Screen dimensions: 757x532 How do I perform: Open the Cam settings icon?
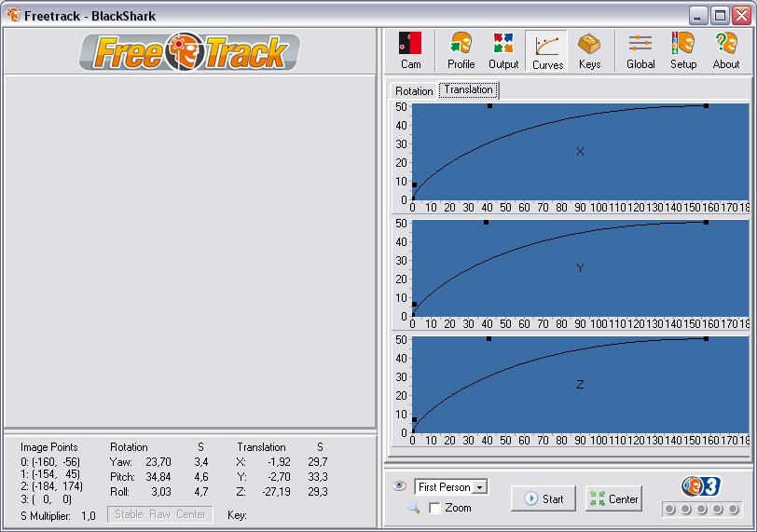click(x=410, y=50)
